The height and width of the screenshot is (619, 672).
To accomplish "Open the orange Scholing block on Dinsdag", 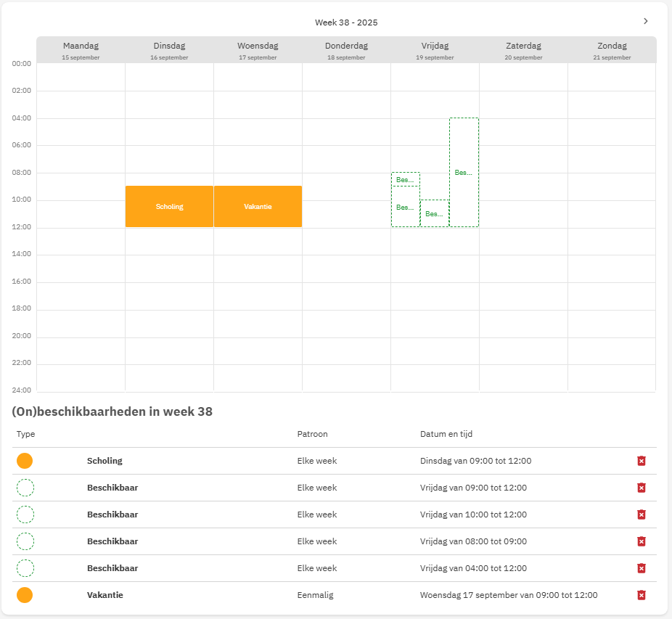I will [169, 207].
